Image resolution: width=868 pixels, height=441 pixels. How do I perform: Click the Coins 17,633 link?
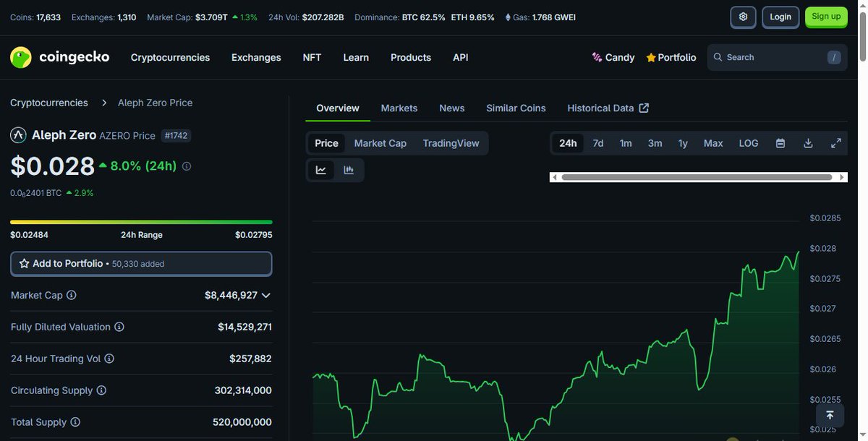tap(35, 17)
